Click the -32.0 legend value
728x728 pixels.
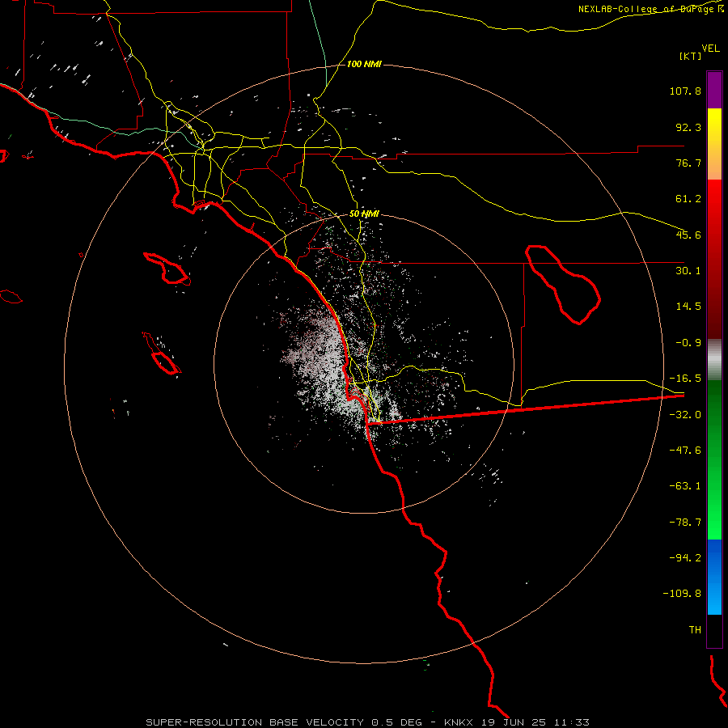click(x=685, y=415)
